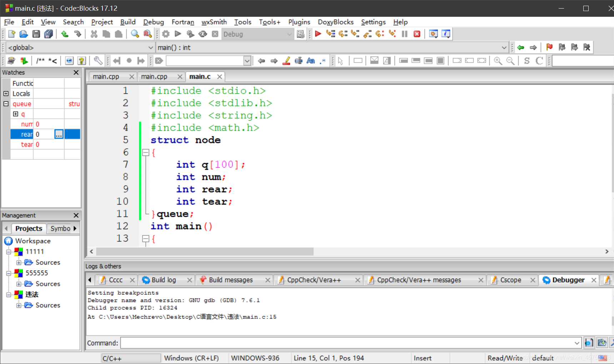Image resolution: width=614 pixels, height=364 pixels.
Task: Expand the q array watch
Action: coord(16,114)
